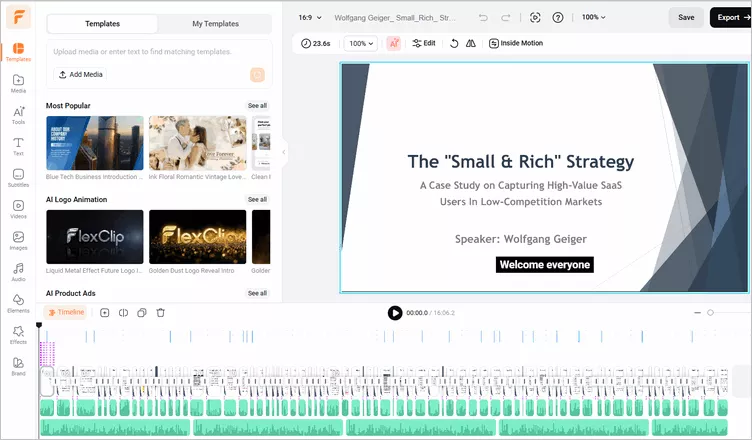Open the Templates sidebar panel
Viewport: 752px width, 440px height.
tap(18, 52)
